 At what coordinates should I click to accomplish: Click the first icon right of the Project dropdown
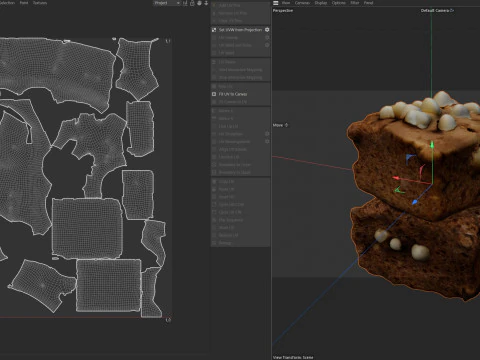click(185, 3)
